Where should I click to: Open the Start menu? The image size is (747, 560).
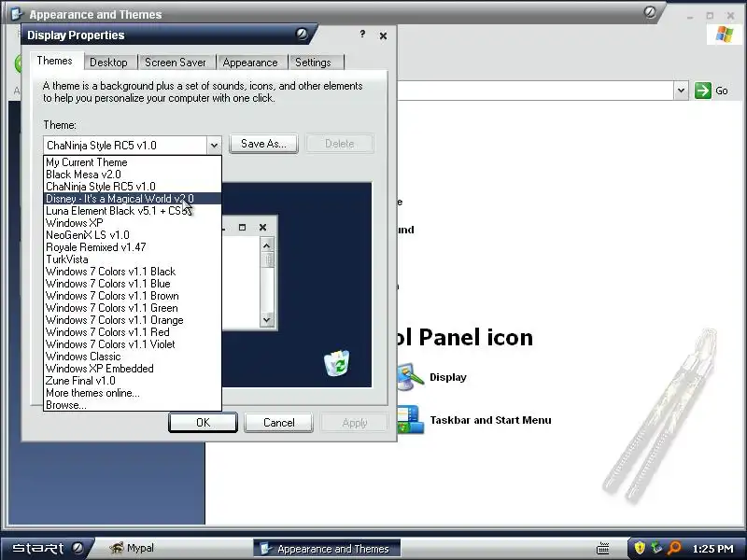click(47, 548)
